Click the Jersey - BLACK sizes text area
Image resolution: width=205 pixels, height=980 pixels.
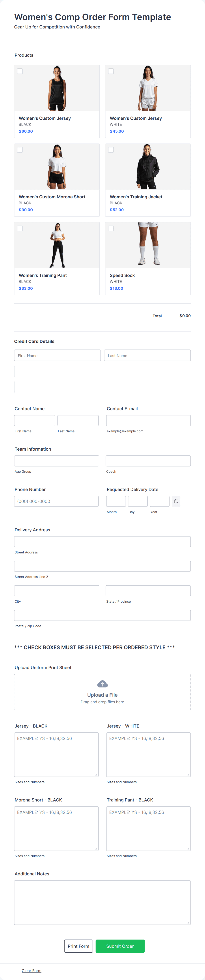click(x=56, y=754)
